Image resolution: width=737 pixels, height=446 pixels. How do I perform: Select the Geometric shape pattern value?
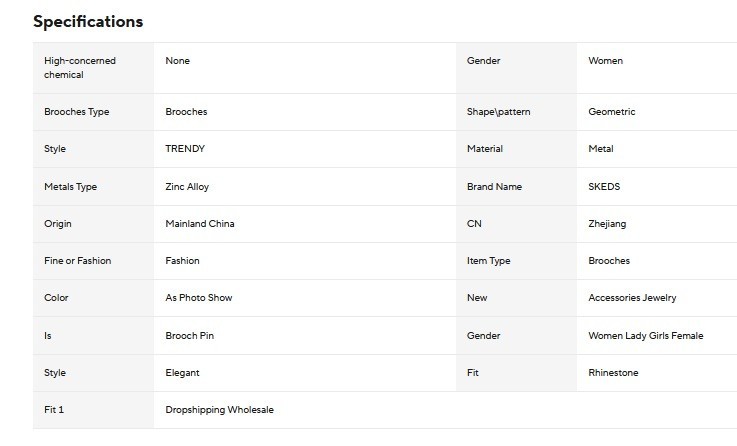(x=612, y=112)
